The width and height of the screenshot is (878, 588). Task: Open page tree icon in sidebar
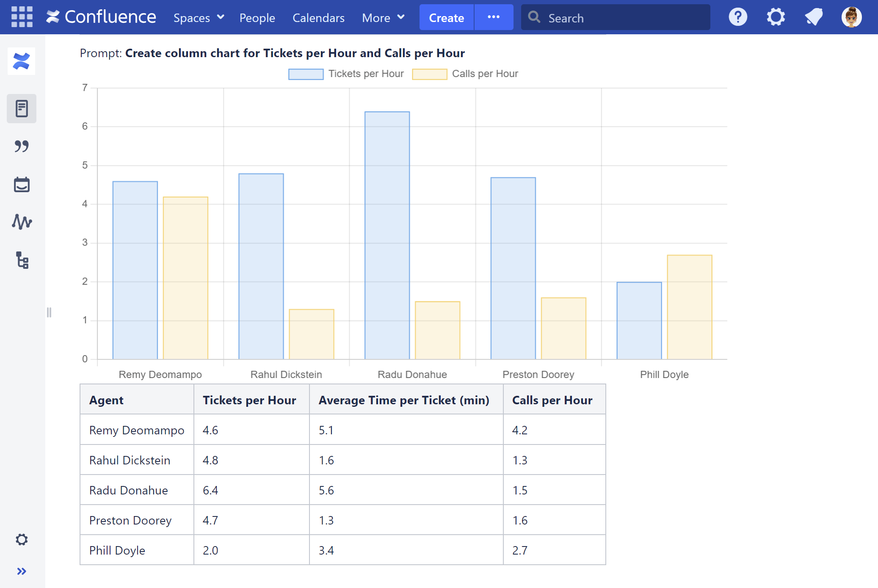[22, 260]
